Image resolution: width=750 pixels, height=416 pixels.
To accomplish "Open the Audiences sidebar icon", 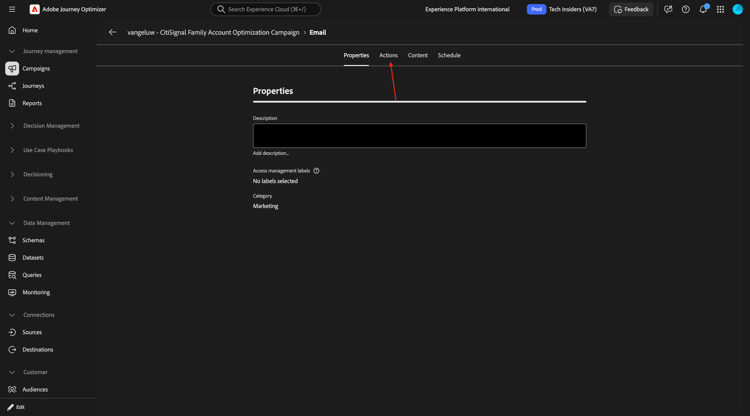I will click(x=12, y=390).
